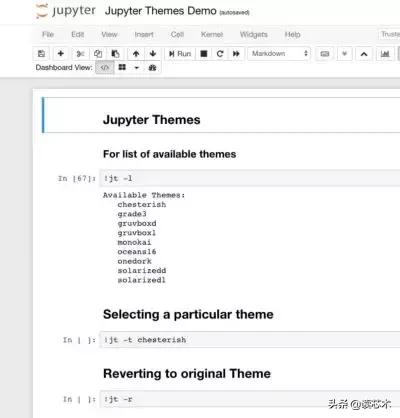The image size is (400, 418).
Task: Select 'For list of available themes' heading
Action: 169,154
